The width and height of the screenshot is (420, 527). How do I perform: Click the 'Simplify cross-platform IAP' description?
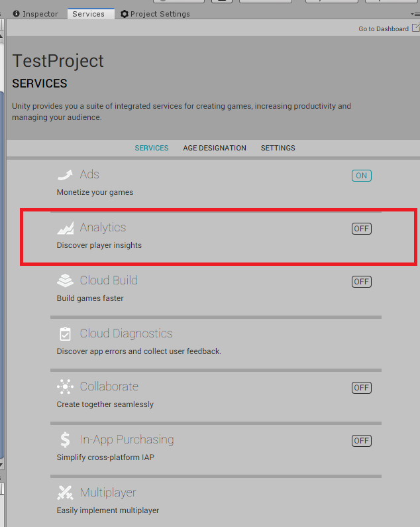click(105, 457)
